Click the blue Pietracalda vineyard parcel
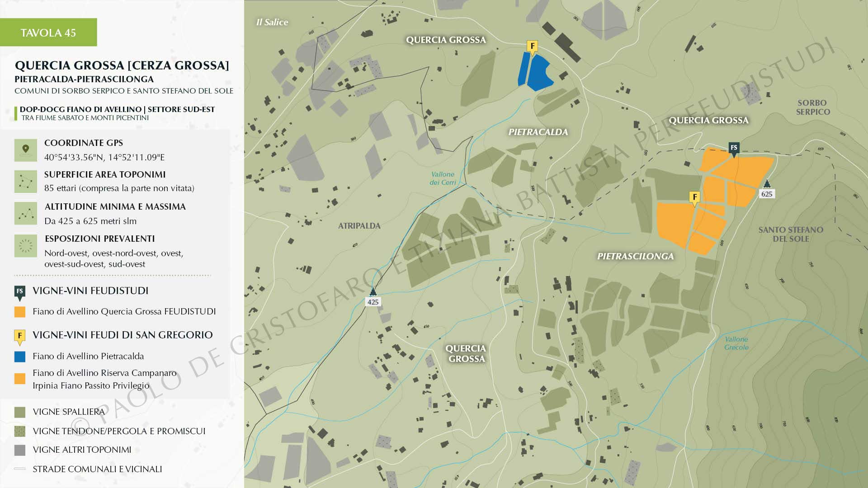868x488 pixels. pos(538,72)
